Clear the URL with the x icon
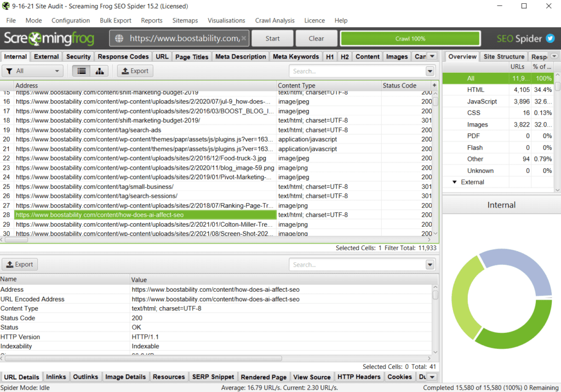The image size is (561, 392). (244, 38)
